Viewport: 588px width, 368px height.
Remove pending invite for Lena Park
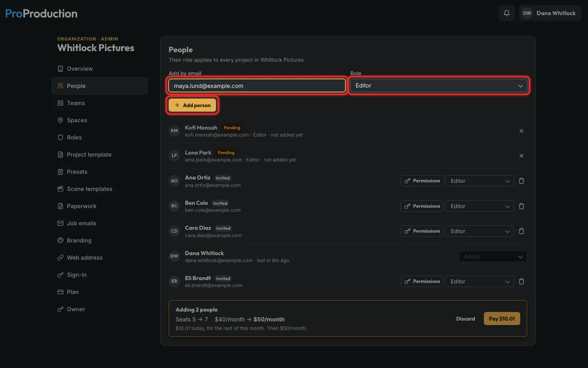pos(521,156)
